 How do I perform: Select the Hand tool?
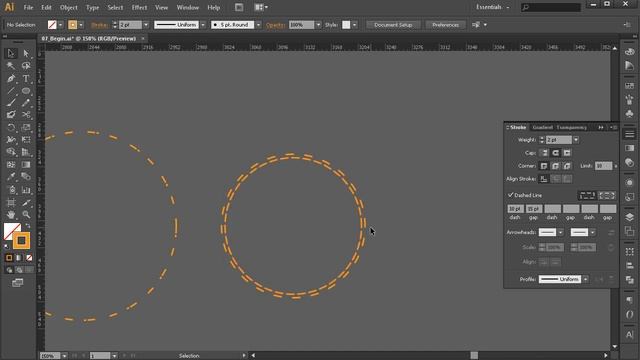[11, 215]
